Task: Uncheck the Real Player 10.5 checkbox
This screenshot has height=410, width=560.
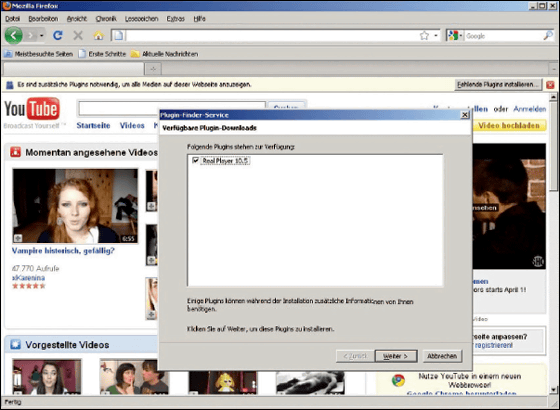Action: (195, 160)
